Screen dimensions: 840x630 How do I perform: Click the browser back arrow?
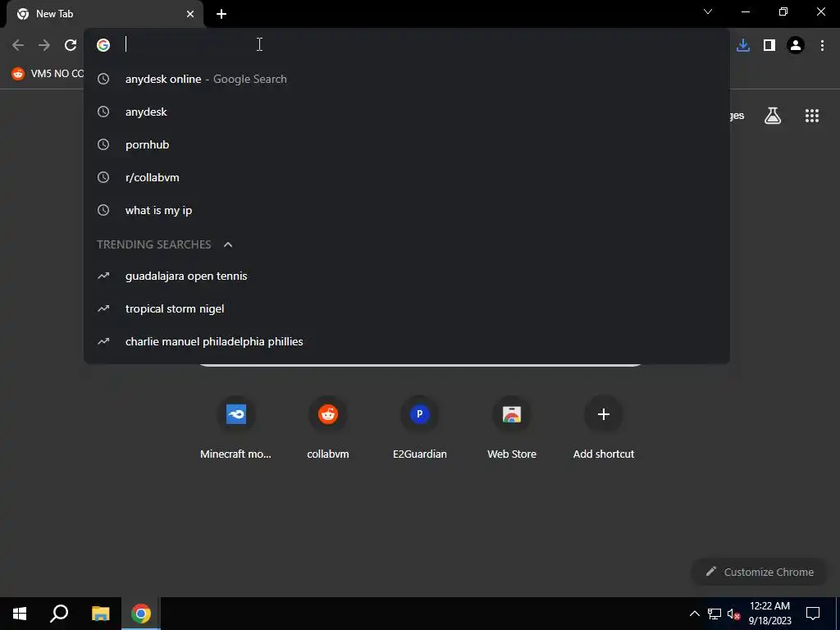click(x=18, y=45)
